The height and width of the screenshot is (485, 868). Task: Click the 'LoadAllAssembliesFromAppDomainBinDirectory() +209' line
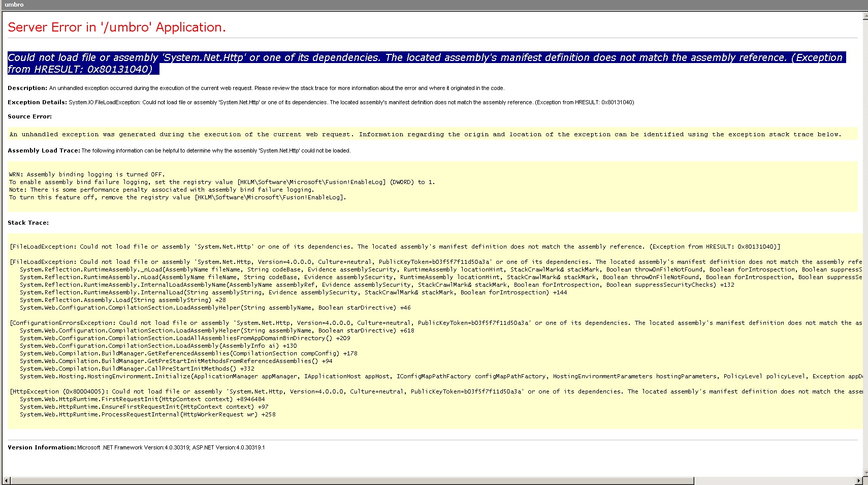(x=185, y=338)
